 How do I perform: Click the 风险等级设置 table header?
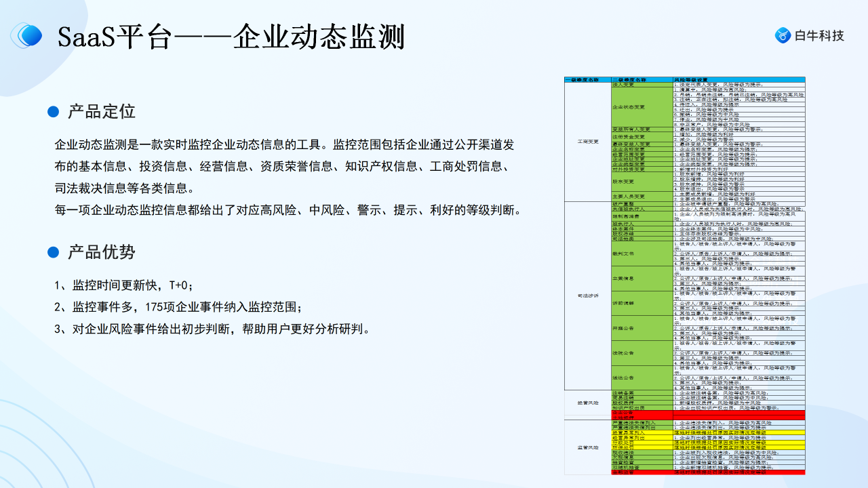coord(738,79)
